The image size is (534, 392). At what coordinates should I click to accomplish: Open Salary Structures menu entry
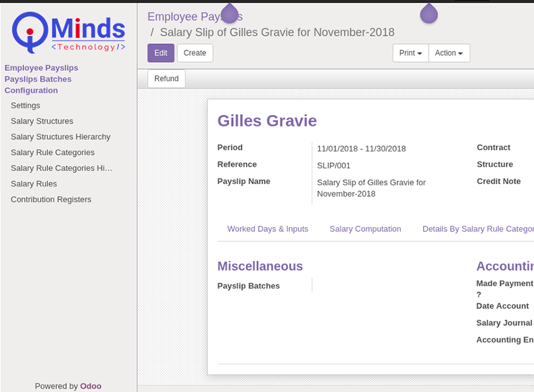[42, 121]
